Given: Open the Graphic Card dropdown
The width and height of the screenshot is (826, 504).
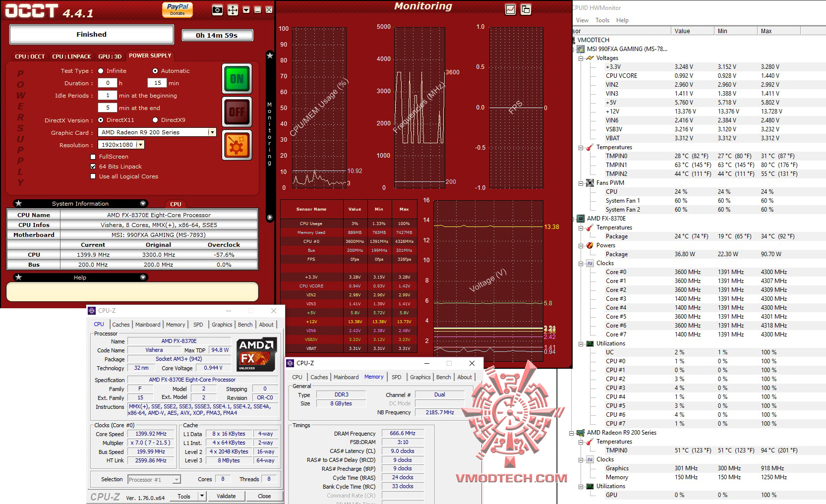Looking at the screenshot, I should pos(212,132).
